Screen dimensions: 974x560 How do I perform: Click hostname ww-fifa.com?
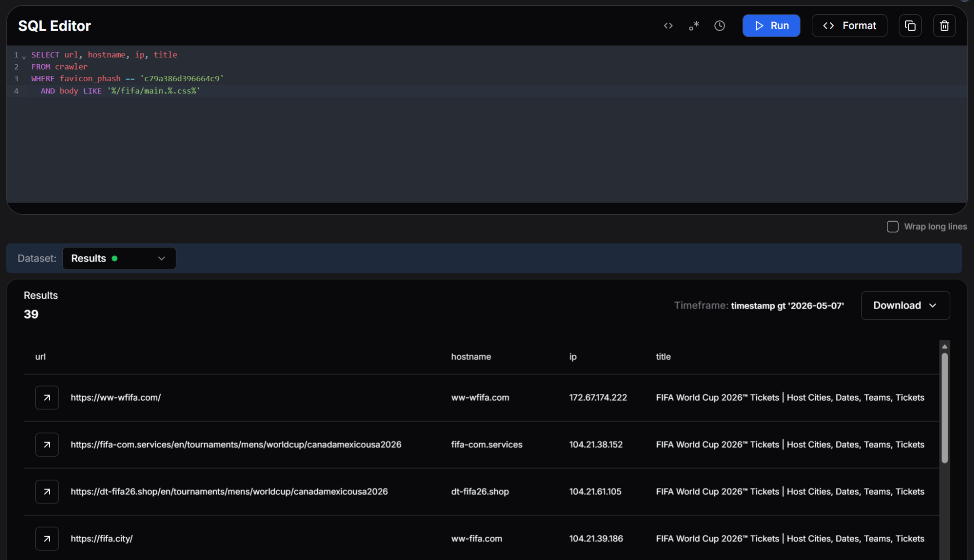click(x=477, y=539)
